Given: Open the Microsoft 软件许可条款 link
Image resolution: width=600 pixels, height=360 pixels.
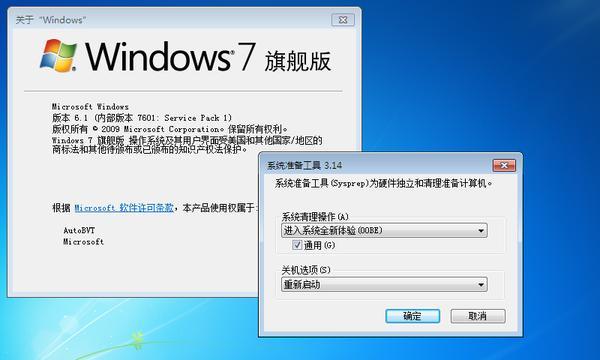Looking at the screenshot, I should [x=124, y=208].
